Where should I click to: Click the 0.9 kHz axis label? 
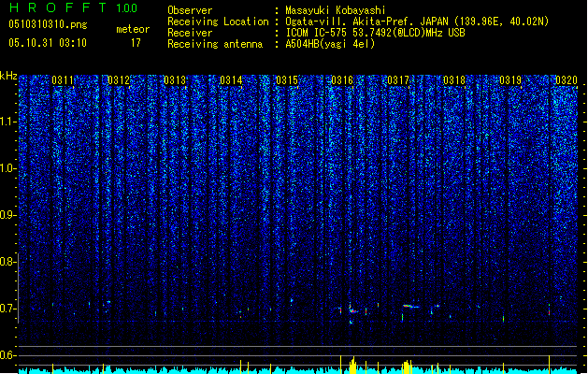[7, 215]
